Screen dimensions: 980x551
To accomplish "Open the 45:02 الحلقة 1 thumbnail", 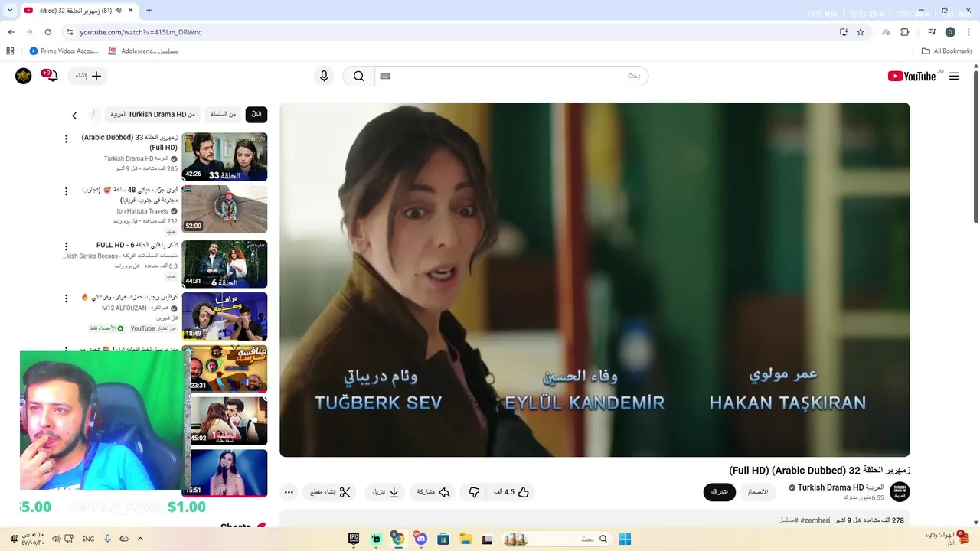I will tap(227, 420).
